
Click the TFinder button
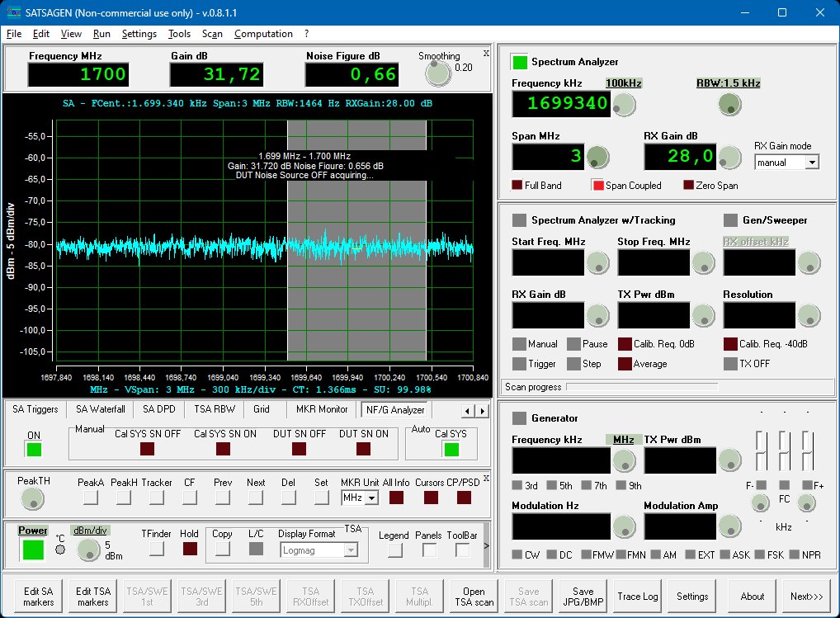157,549
